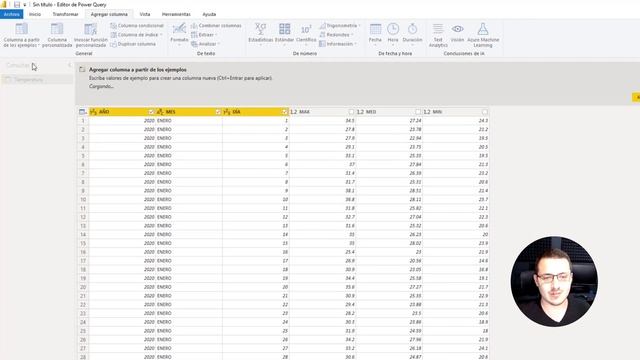This screenshot has width=640, height=360.
Task: Open the Estadísticas number tool
Action: pos(260,33)
